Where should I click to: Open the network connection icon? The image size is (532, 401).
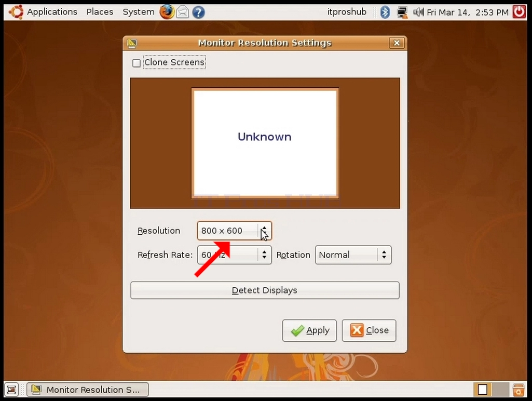point(402,12)
